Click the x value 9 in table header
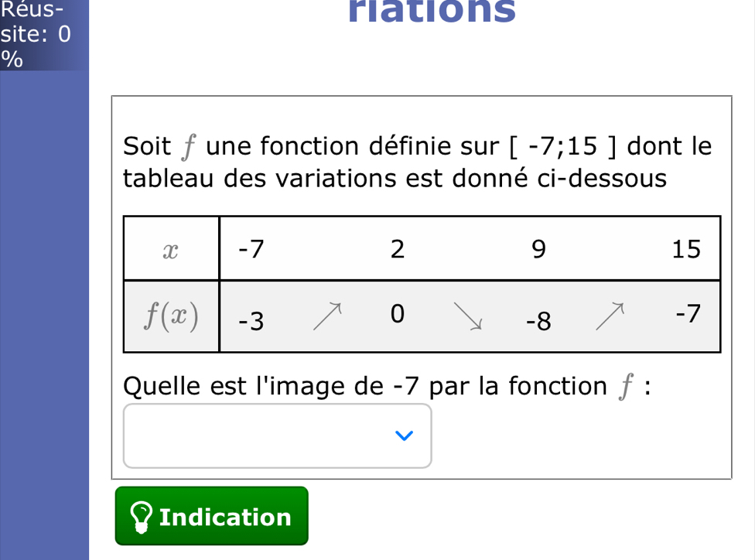Screen dimensions: 755x560 point(539,249)
